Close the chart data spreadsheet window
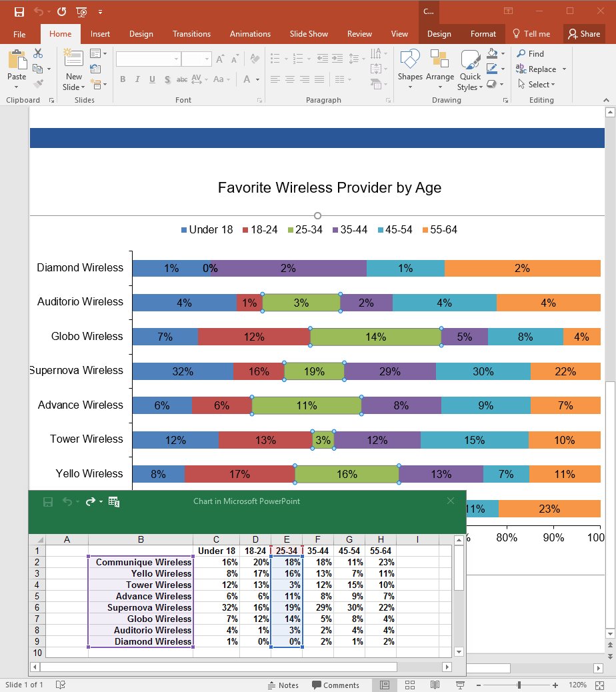This screenshot has width=616, height=692. pos(451,501)
